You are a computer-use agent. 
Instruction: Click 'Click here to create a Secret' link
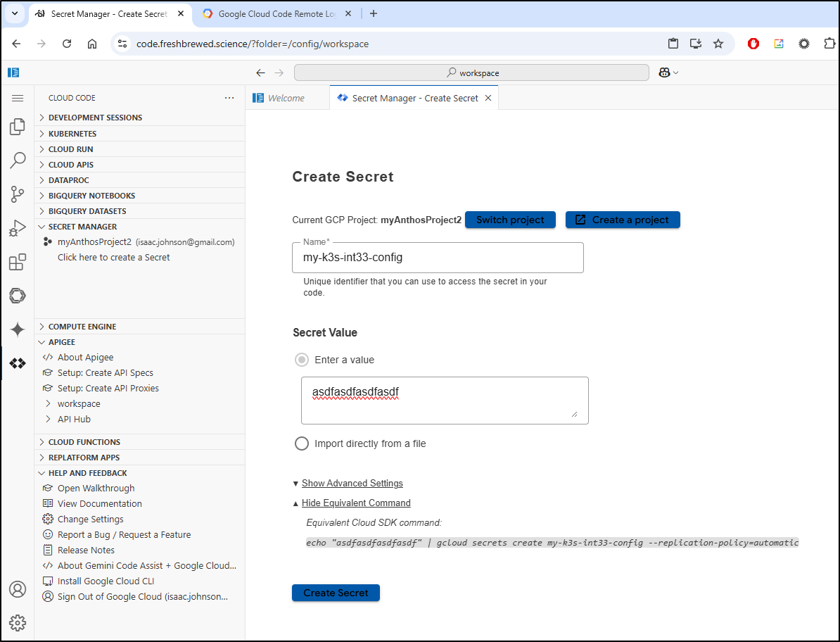[113, 257]
